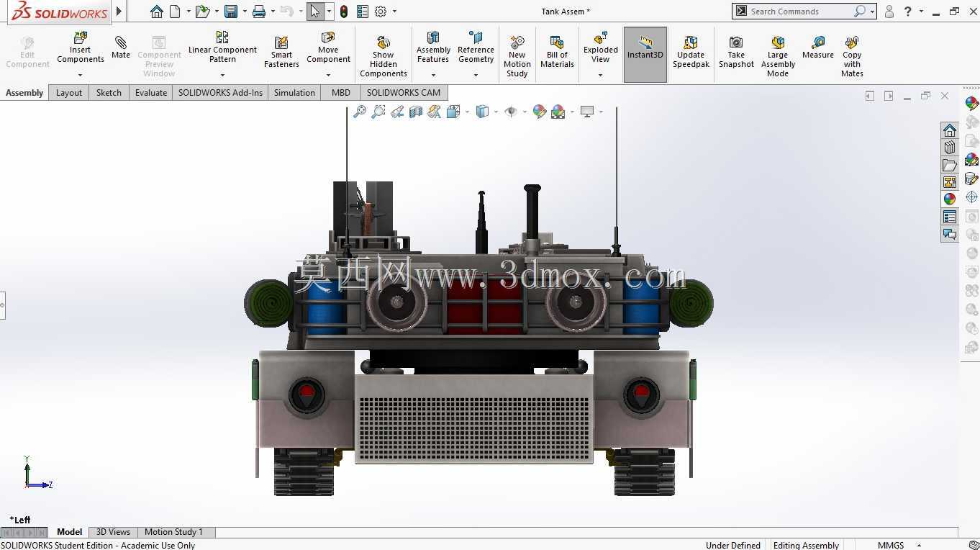The image size is (980, 550).
Task: Save the Tank Assem document
Action: pos(231,12)
